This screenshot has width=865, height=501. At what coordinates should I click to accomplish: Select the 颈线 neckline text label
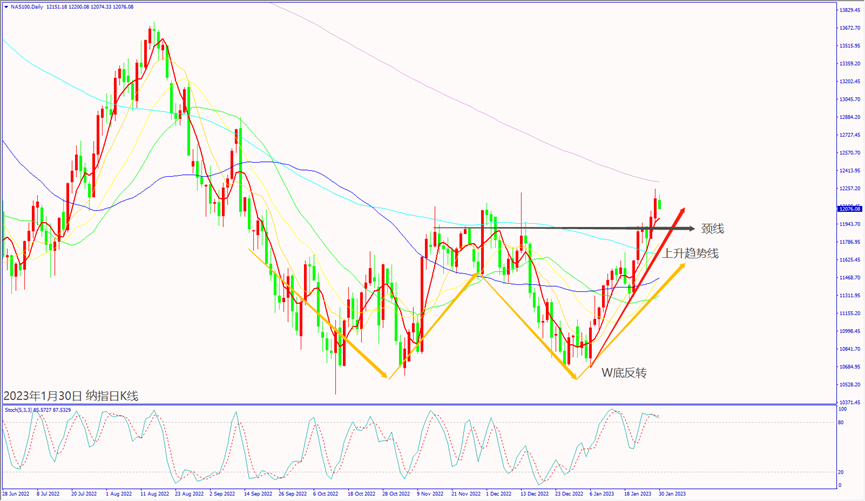[x=712, y=228]
